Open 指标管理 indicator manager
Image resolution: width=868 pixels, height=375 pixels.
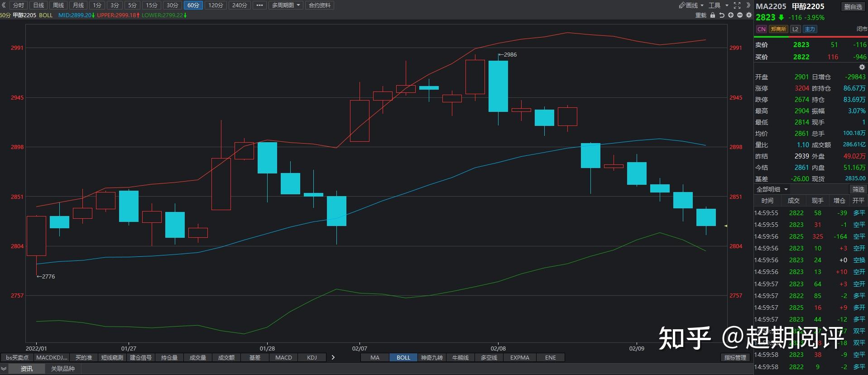coord(735,358)
